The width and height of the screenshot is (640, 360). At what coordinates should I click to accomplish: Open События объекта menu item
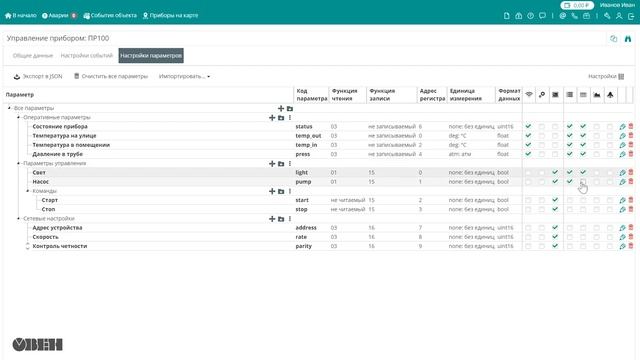[x=110, y=16]
